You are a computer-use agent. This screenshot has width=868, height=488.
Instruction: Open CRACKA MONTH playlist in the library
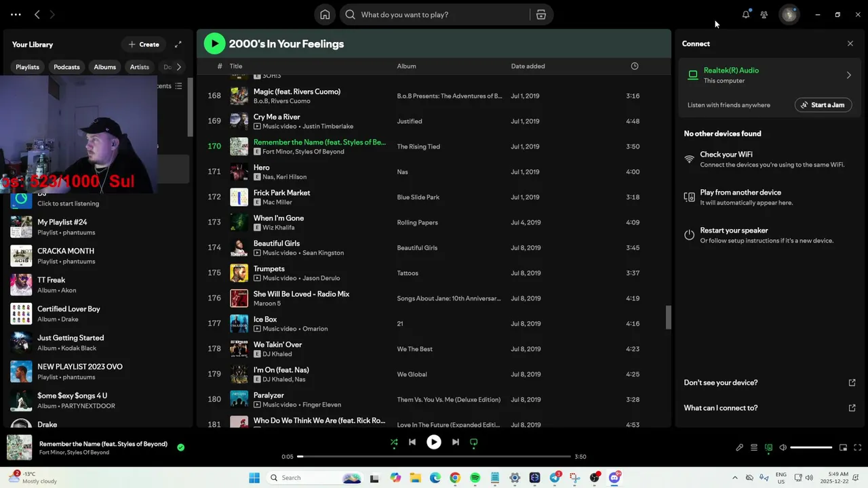coord(97,256)
